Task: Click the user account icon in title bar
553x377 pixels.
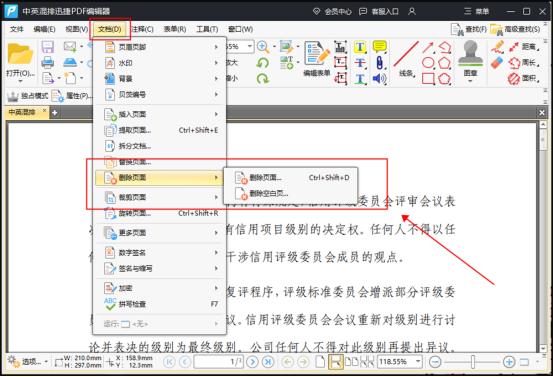Action: (412, 11)
